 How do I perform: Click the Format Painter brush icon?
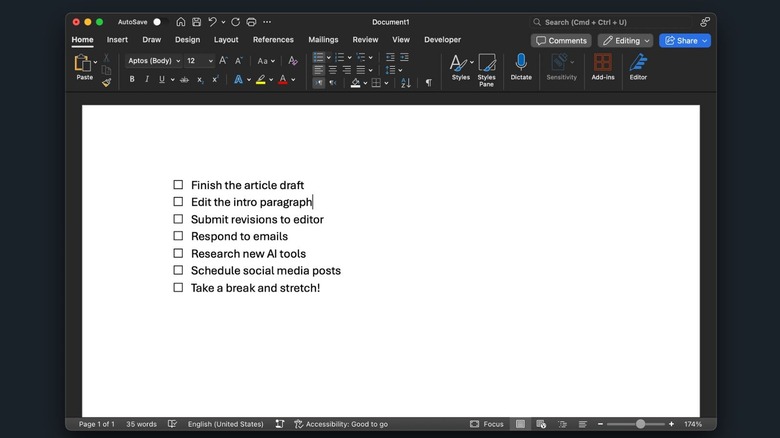point(107,82)
